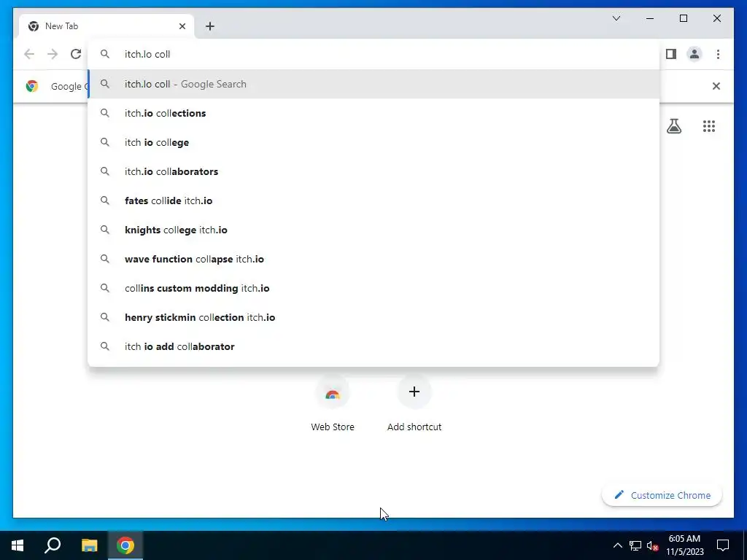Image resolution: width=747 pixels, height=560 pixels.
Task: Open the clock showing 6:05 AM
Action: (684, 545)
